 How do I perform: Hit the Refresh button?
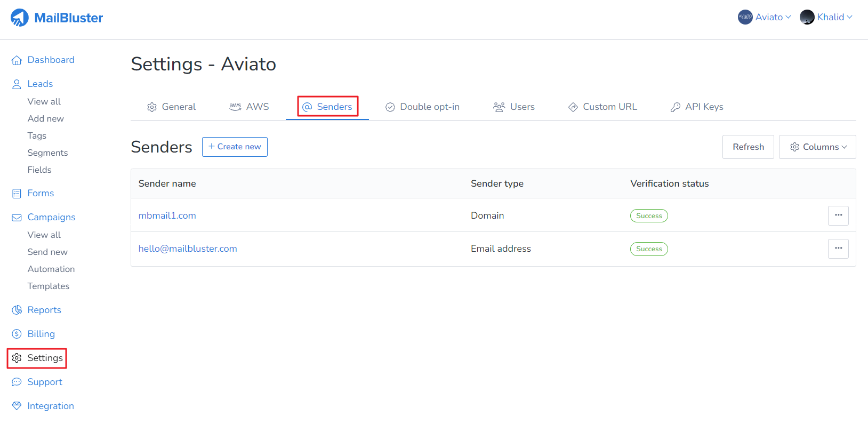[748, 147]
